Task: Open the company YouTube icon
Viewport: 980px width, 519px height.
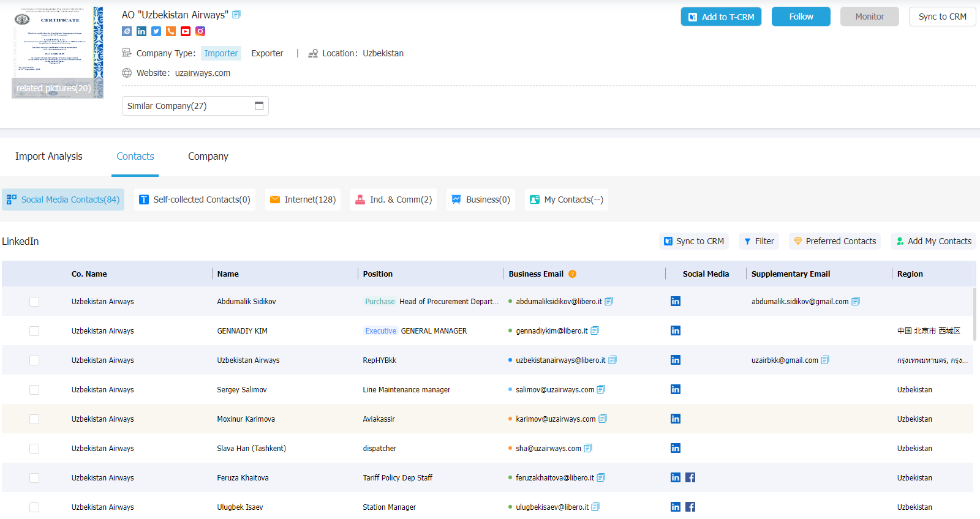Action: [x=186, y=31]
